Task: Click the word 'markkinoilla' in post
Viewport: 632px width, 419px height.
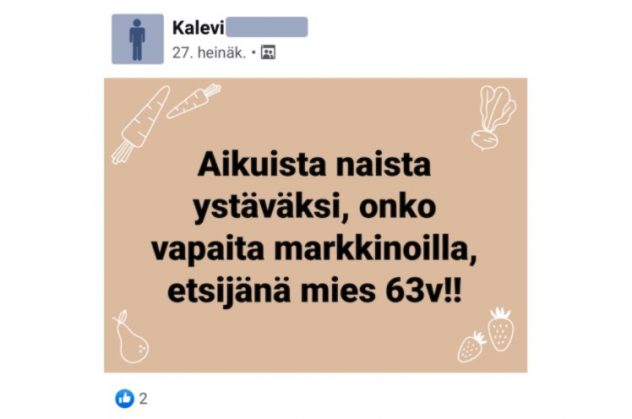Action: (x=373, y=249)
